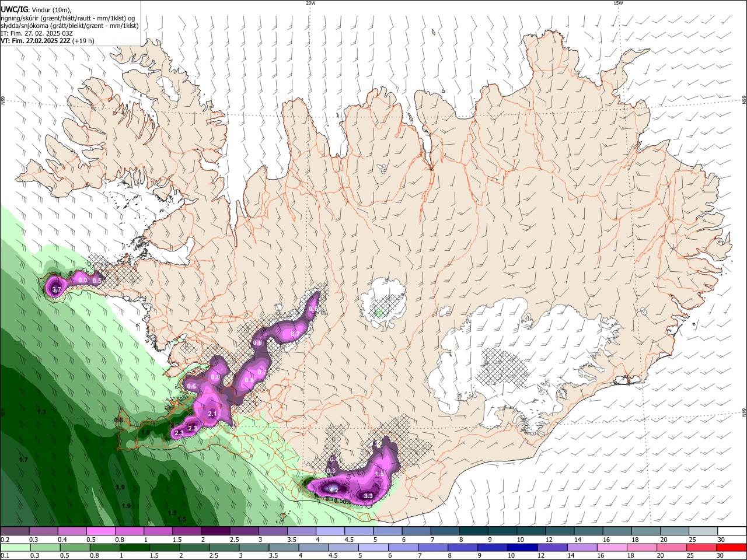Pick the bright red rain legend swatch at 30
This screenshot has width=747, height=560.
[x=732, y=547]
